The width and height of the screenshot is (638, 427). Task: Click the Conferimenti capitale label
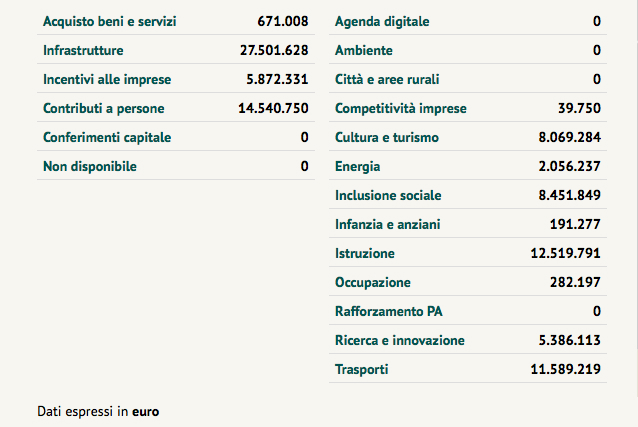(108, 137)
